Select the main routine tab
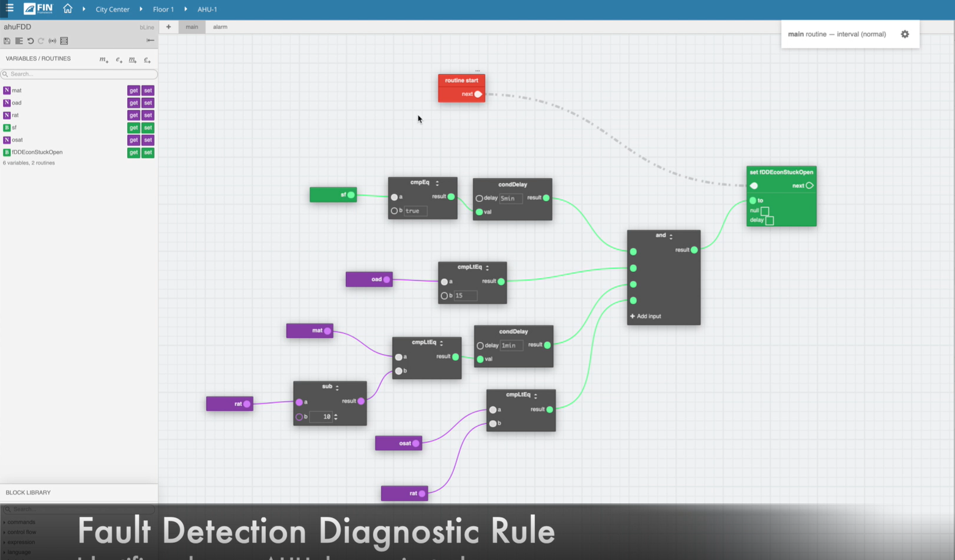The width and height of the screenshot is (955, 560). click(191, 26)
